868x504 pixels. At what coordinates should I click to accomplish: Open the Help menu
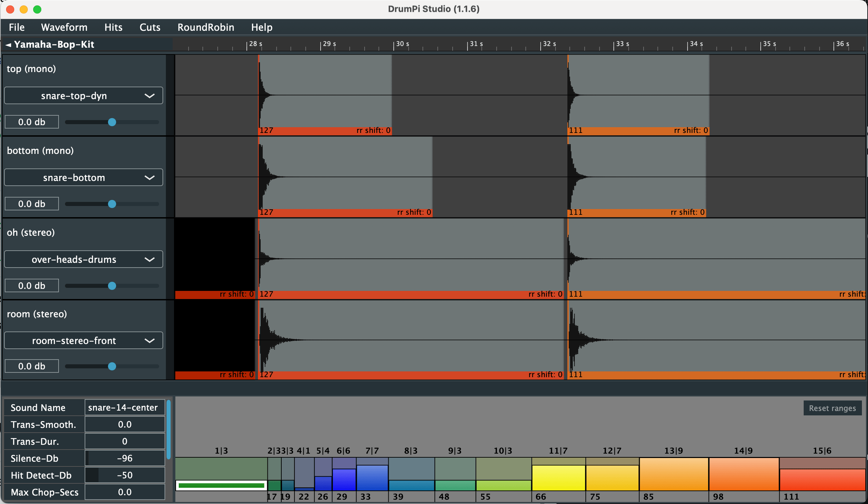(261, 27)
